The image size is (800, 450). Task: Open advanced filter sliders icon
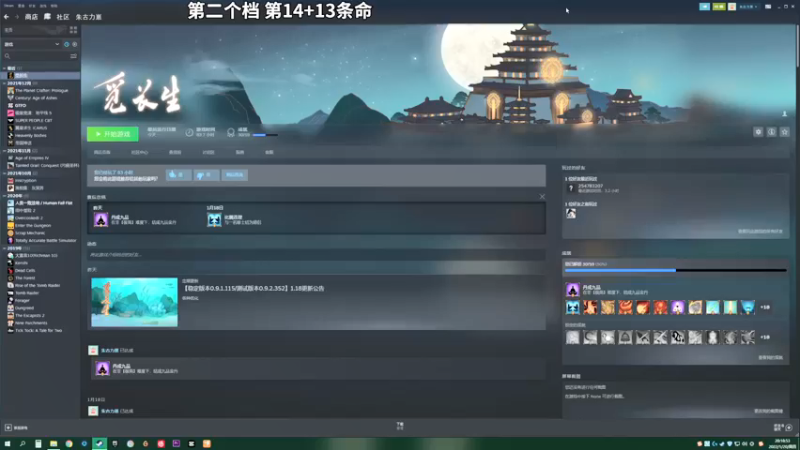73,56
